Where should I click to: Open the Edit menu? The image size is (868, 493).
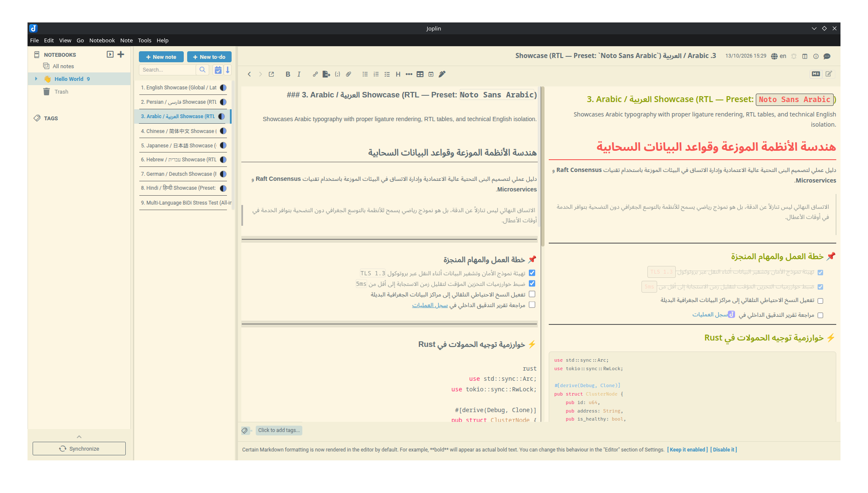click(49, 41)
